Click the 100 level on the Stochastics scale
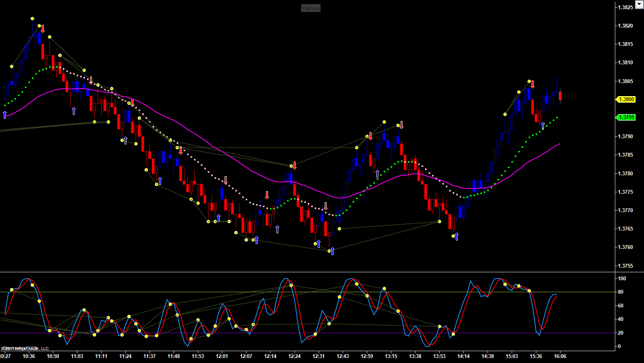This screenshot has height=363, width=644. point(622,278)
